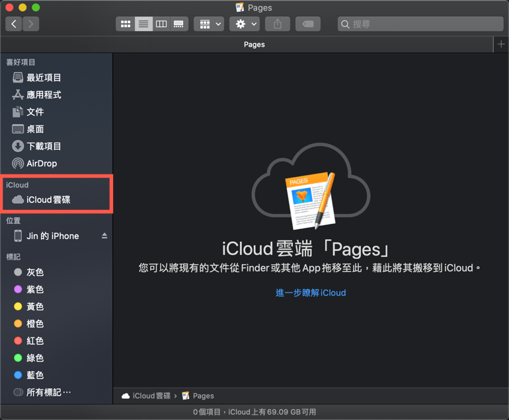This screenshot has height=420, width=509.
Task: Click iCloud 雲碟 in the path bar
Action: [146, 396]
